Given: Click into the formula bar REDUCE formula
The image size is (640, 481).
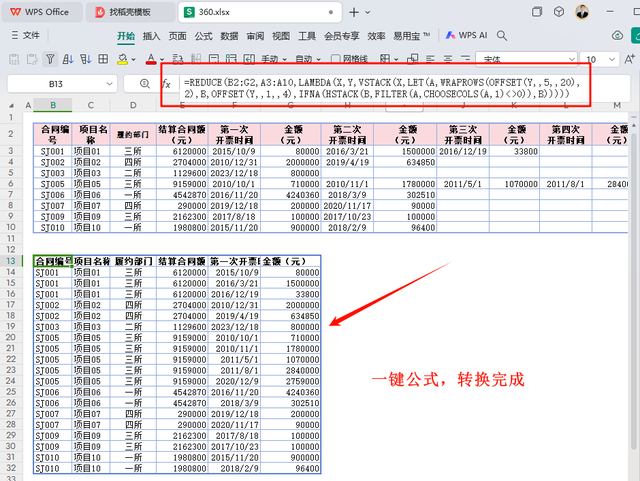Looking at the screenshot, I should coord(384,88).
